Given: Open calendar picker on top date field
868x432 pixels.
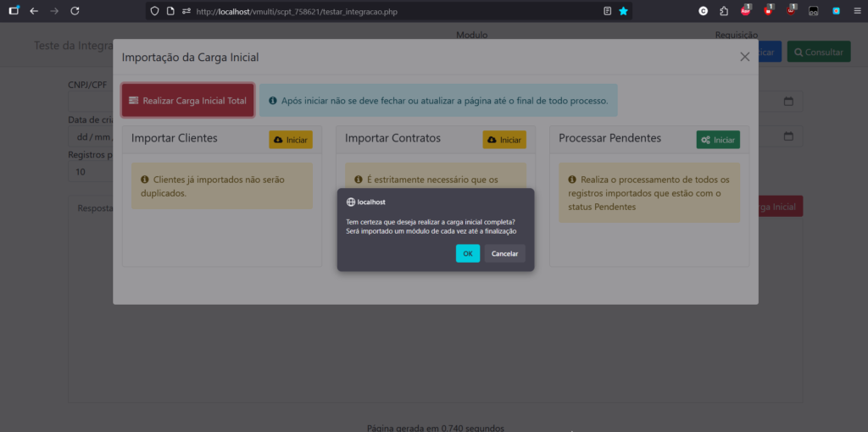Looking at the screenshot, I should [788, 102].
